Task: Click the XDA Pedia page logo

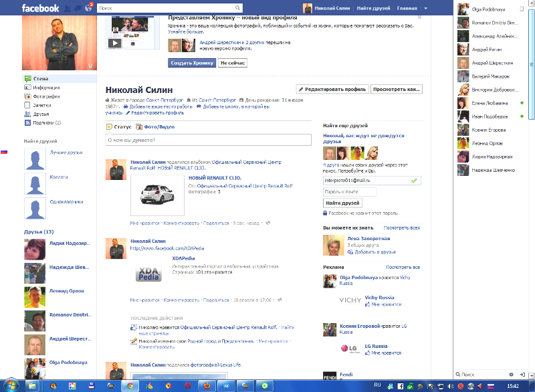Action: point(148,274)
